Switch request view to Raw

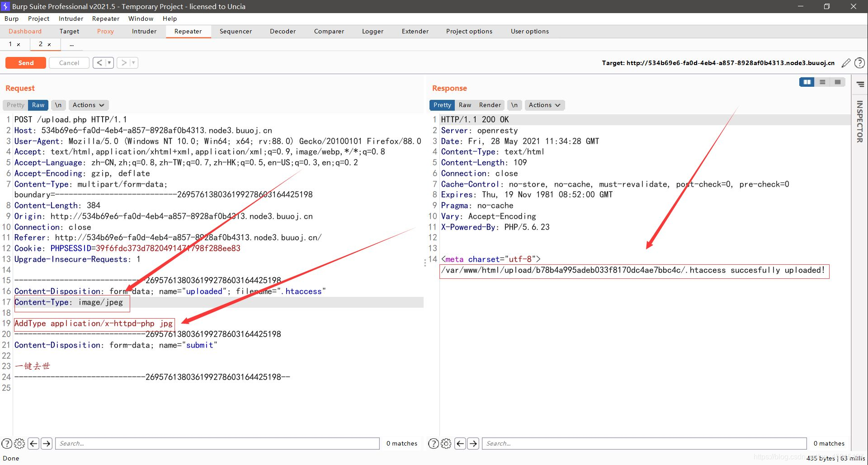pyautogui.click(x=38, y=105)
